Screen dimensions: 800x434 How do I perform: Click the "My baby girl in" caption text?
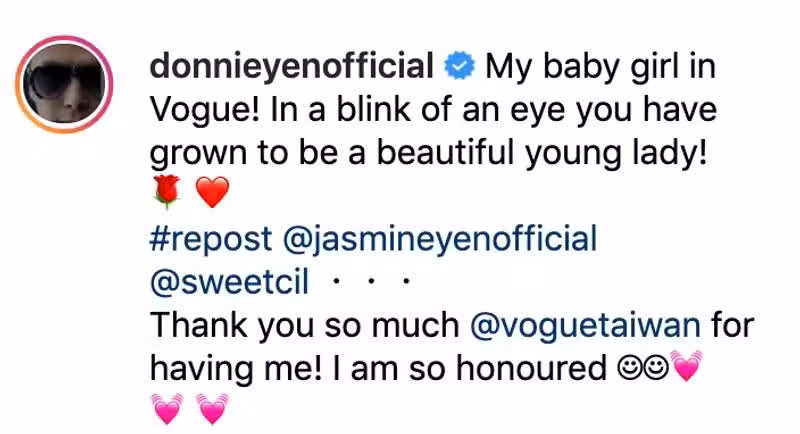pyautogui.click(x=601, y=67)
